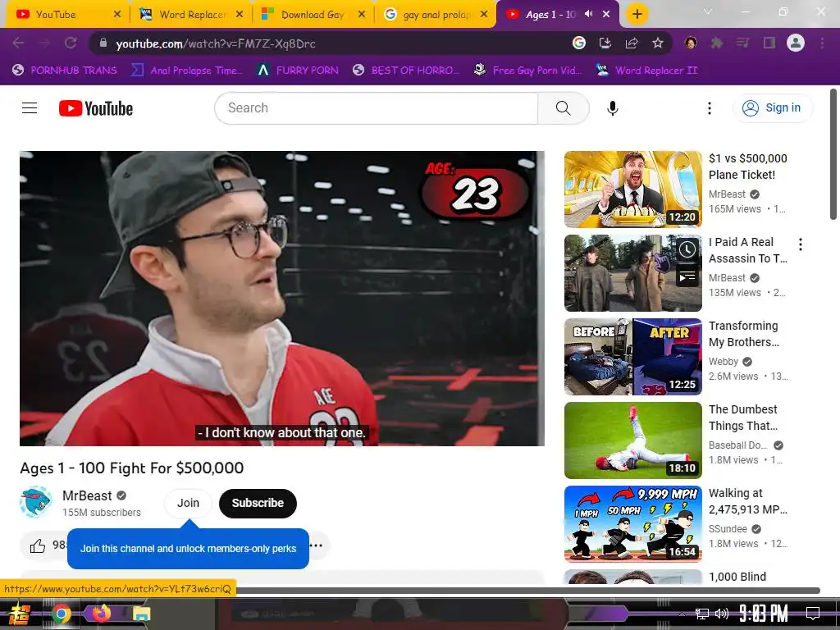Click the 1,000 Blind video title
Viewport: 840px width, 630px height.
737,577
